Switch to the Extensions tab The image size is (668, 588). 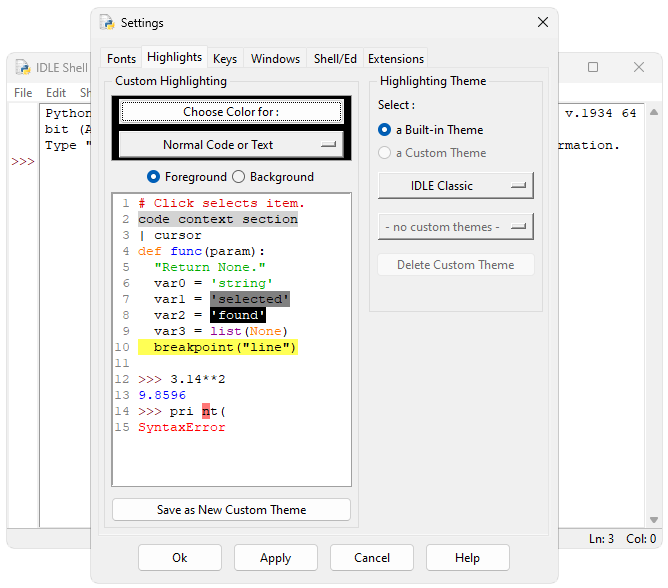point(396,58)
